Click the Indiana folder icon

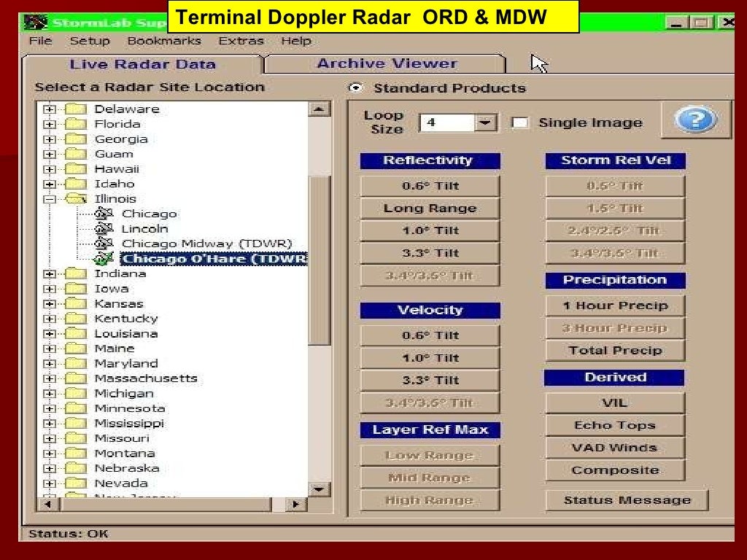pos(76,273)
